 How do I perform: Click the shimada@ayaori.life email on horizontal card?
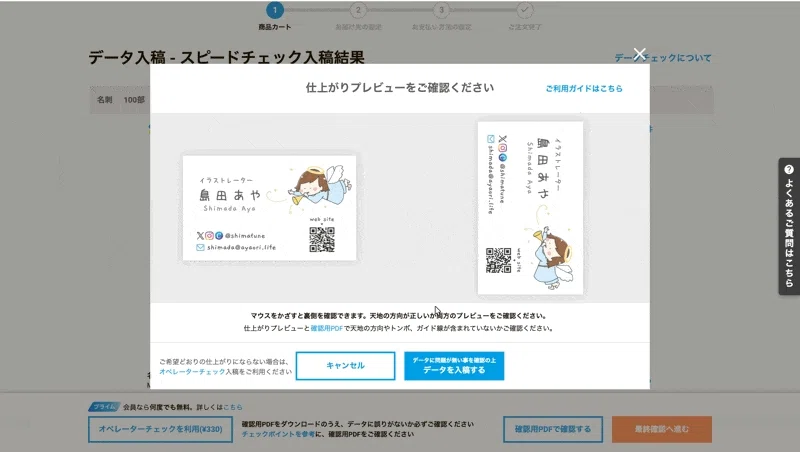tap(241, 247)
